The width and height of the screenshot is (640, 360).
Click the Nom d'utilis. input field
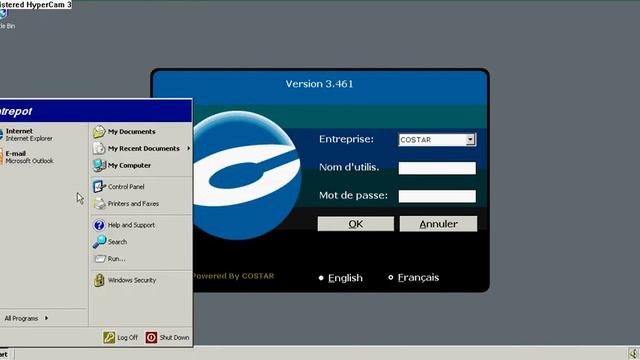coord(437,168)
